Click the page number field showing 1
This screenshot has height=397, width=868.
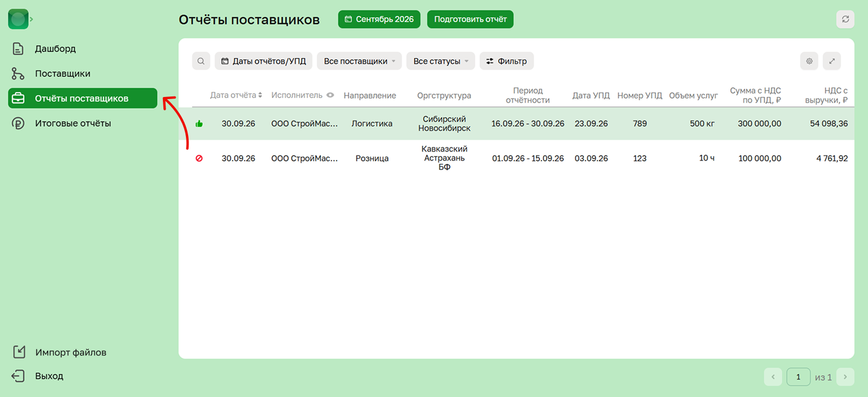pyautogui.click(x=798, y=377)
